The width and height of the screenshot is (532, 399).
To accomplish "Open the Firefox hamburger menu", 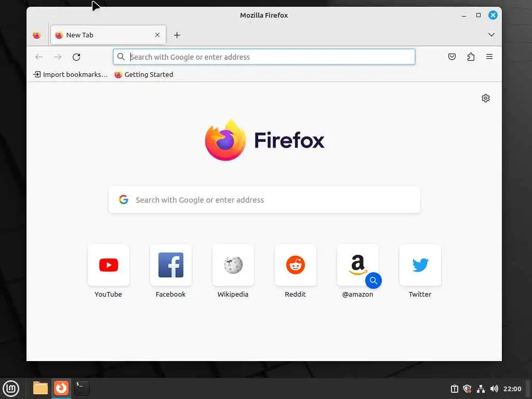I will click(x=489, y=57).
